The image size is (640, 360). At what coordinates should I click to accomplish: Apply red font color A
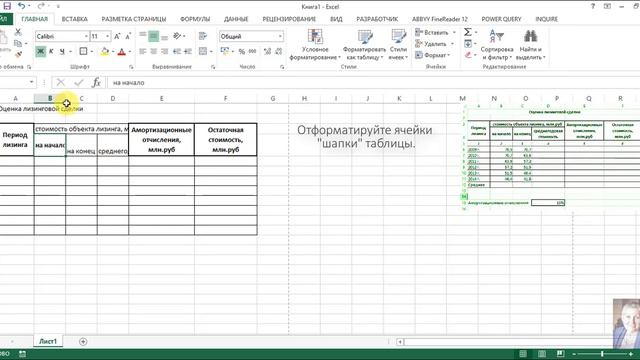(x=121, y=51)
